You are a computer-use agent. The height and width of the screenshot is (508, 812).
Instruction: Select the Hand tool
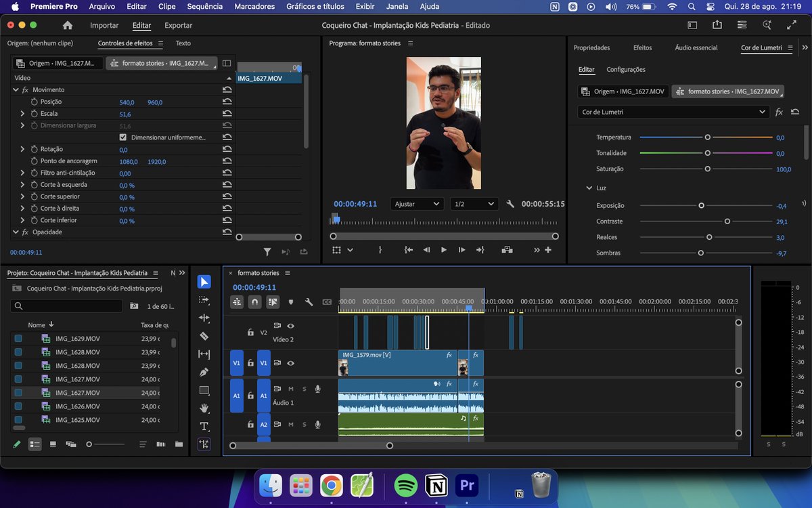(204, 408)
